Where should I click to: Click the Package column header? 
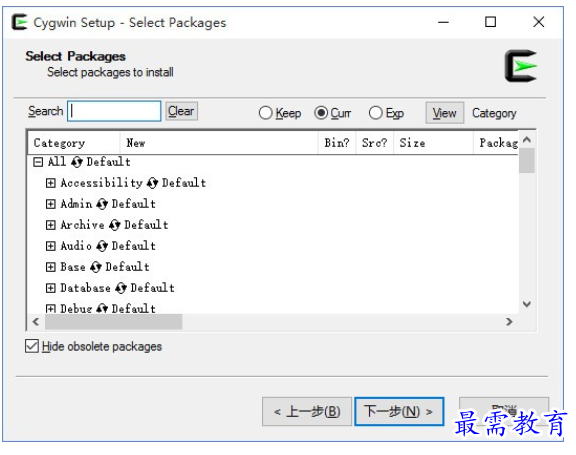pyautogui.click(x=496, y=143)
